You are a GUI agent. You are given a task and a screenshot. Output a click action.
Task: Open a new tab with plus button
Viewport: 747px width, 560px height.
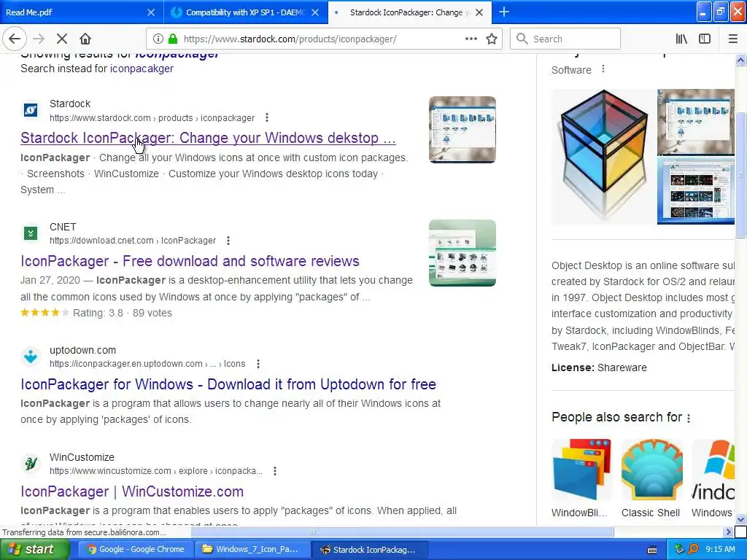click(504, 12)
